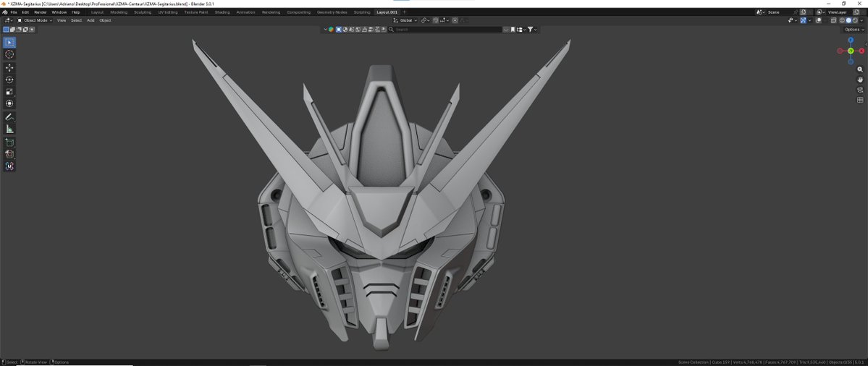Click the pan hand viewport icon
The width and height of the screenshot is (868, 366).
860,80
